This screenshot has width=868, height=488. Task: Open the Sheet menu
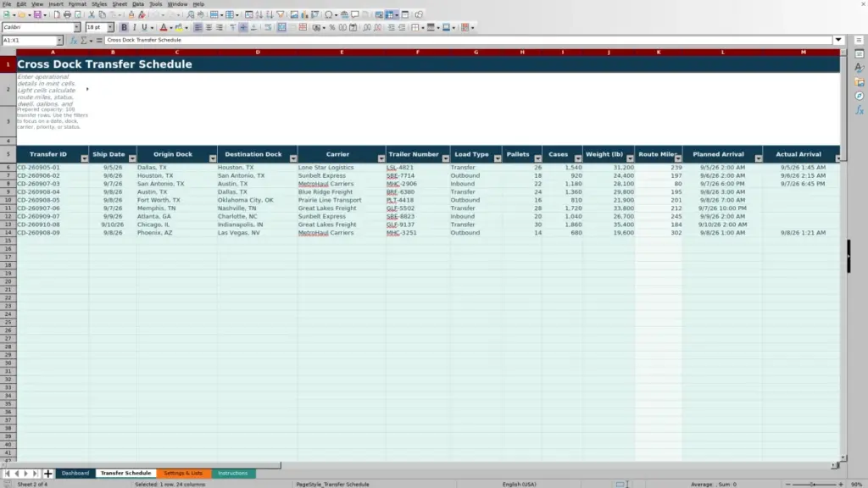tap(120, 4)
